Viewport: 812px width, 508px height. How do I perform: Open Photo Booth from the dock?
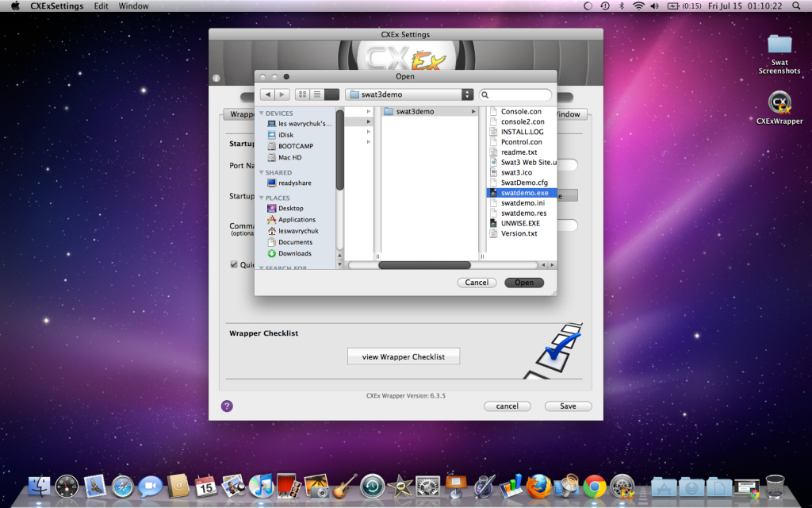[289, 487]
